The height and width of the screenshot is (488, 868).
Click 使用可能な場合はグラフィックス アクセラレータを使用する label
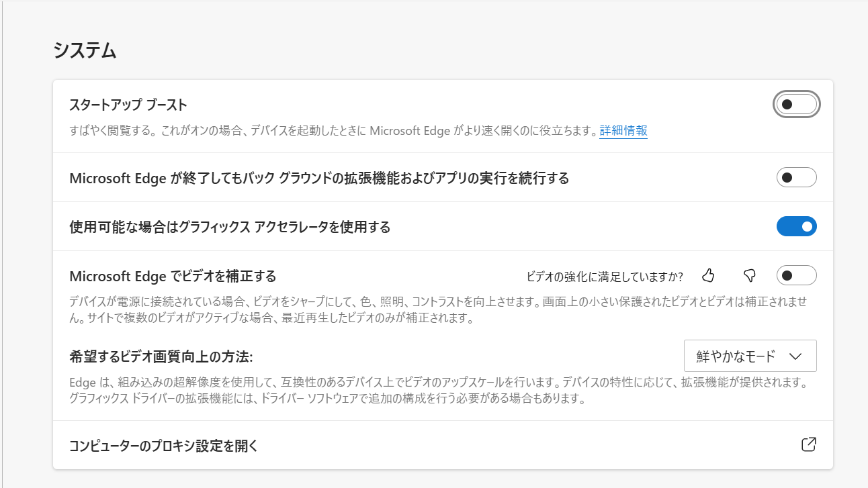[x=230, y=227]
